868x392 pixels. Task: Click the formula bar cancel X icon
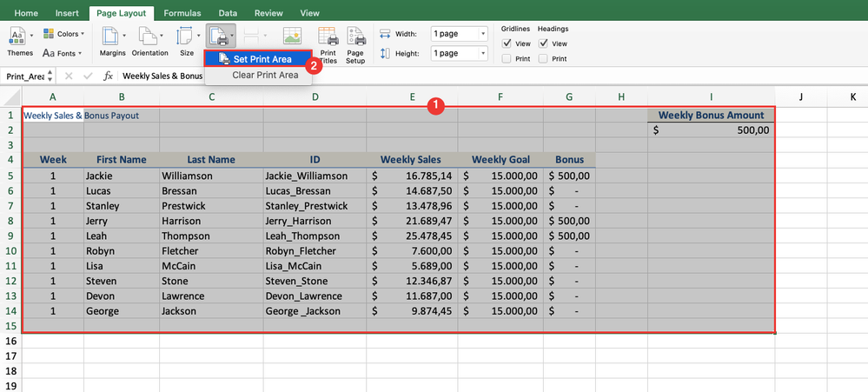coord(69,76)
